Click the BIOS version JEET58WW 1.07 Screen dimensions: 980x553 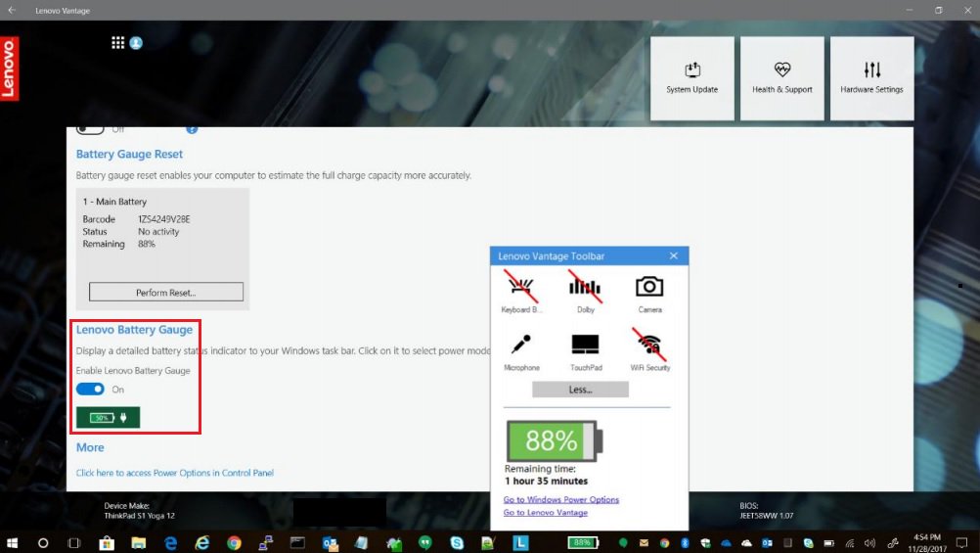(x=766, y=516)
